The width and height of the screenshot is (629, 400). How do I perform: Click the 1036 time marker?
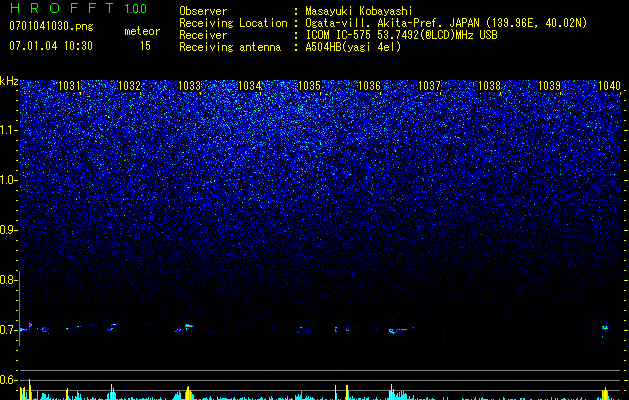click(369, 86)
